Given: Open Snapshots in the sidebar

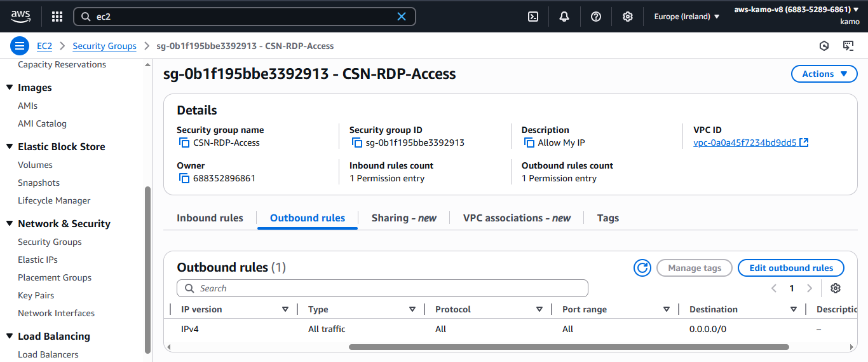Looking at the screenshot, I should (39, 183).
